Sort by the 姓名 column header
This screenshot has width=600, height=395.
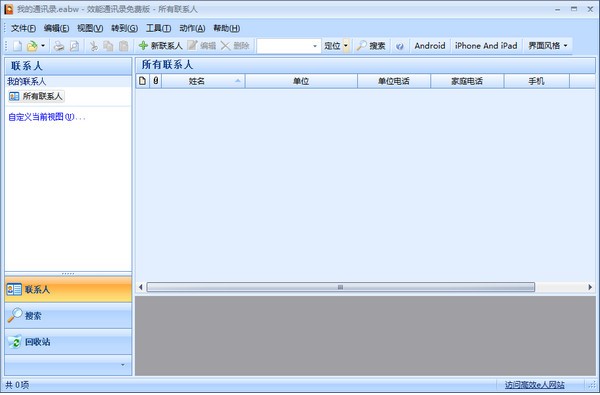pyautogui.click(x=203, y=81)
